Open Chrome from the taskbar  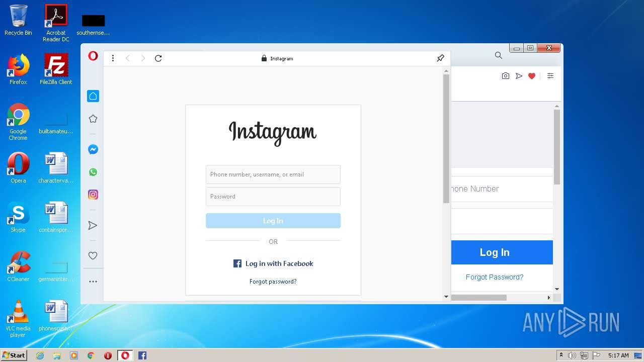[x=91, y=355]
